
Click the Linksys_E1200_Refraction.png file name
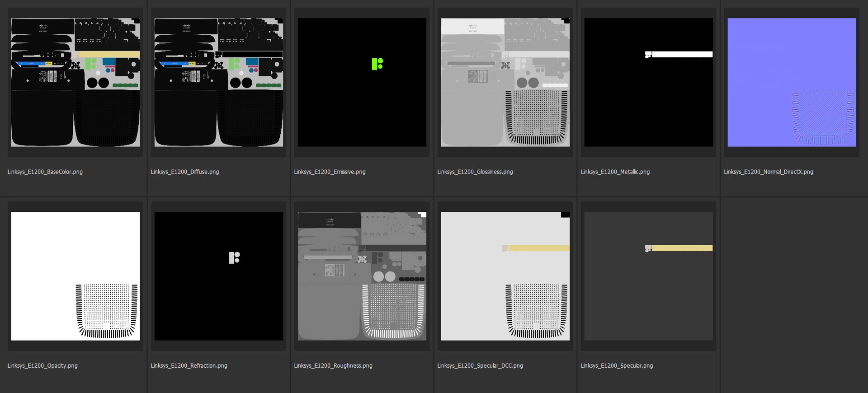[x=189, y=366]
